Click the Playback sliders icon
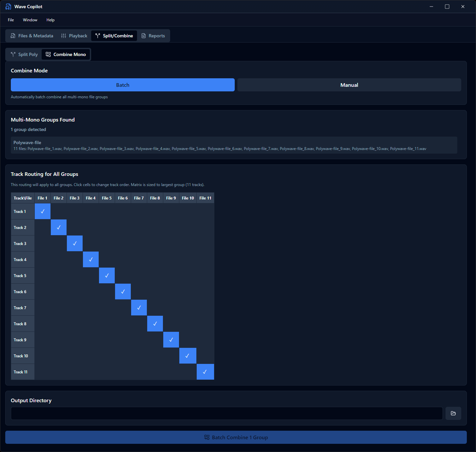Image resolution: width=476 pixels, height=452 pixels. 64,36
